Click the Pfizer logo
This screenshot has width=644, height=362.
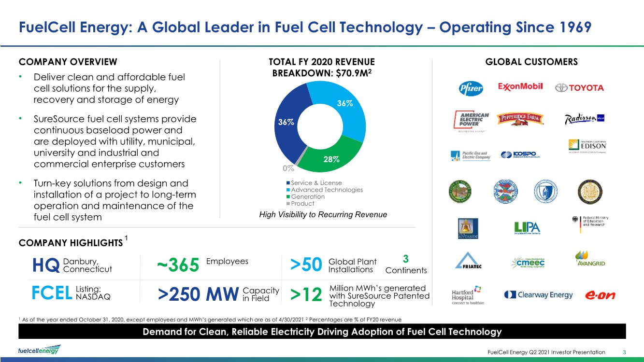pyautogui.click(x=471, y=88)
